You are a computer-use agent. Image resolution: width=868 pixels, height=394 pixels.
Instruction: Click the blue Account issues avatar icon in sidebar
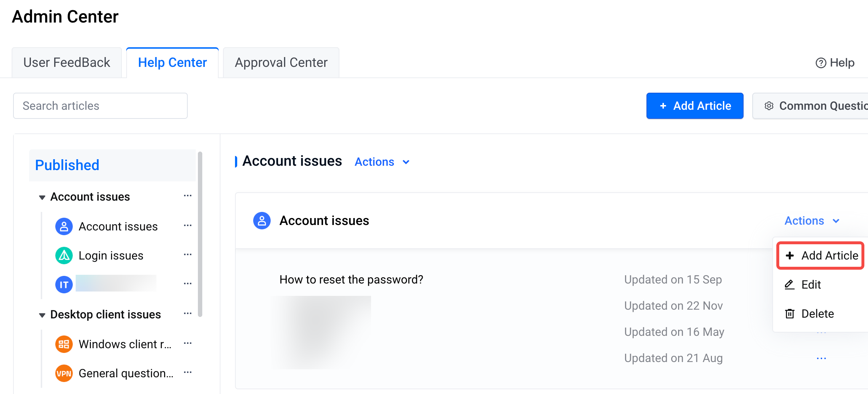pos(64,226)
